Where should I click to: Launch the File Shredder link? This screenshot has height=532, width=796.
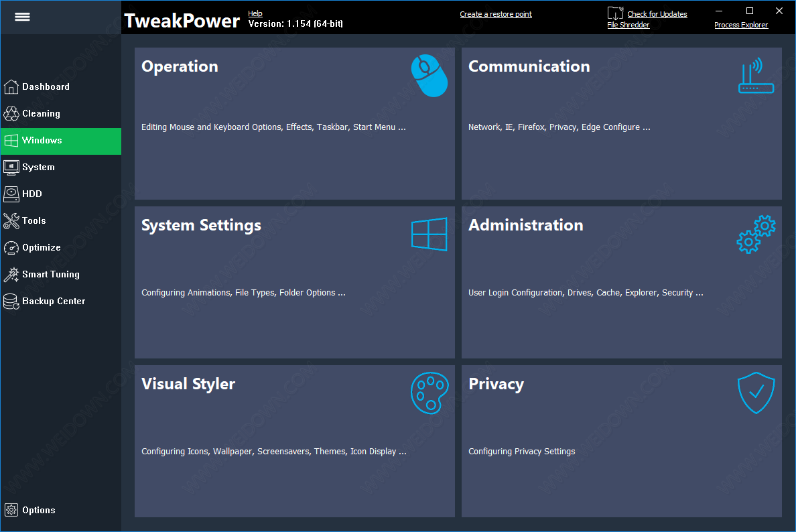point(628,25)
